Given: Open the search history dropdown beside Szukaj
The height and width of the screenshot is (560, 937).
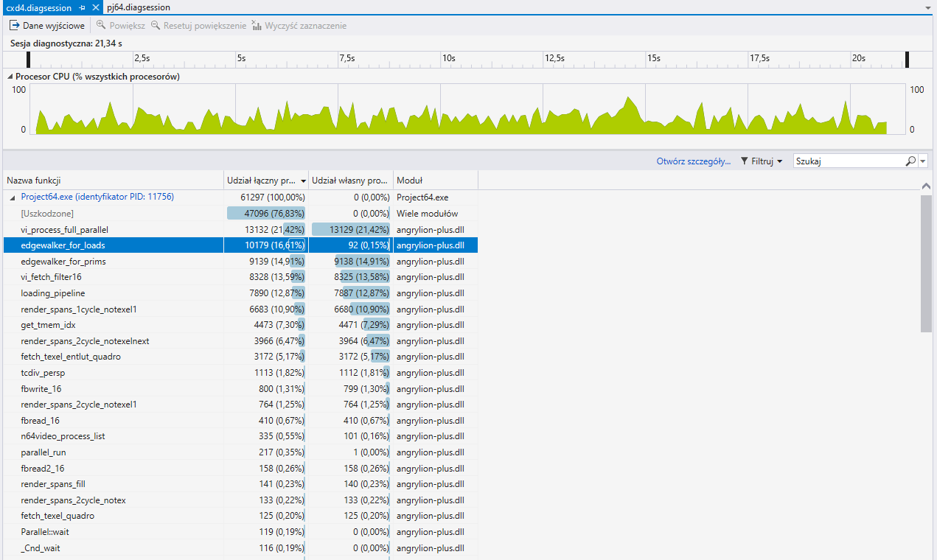Looking at the screenshot, I should (922, 161).
